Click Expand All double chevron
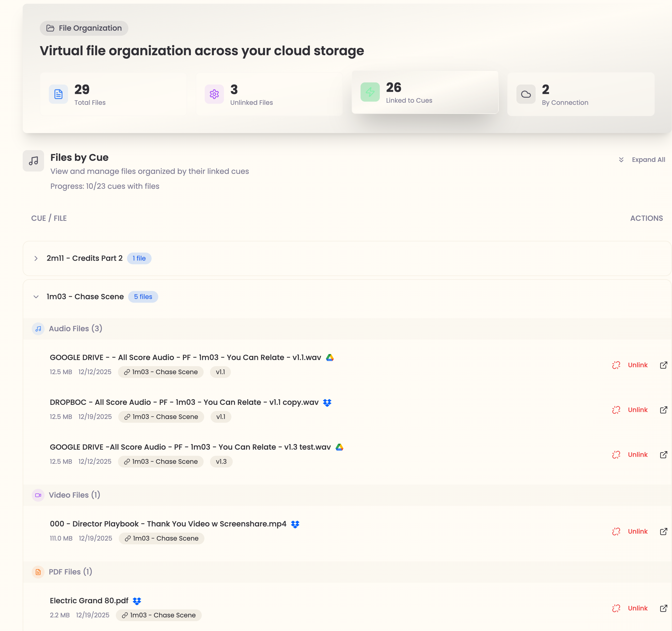 [621, 160]
